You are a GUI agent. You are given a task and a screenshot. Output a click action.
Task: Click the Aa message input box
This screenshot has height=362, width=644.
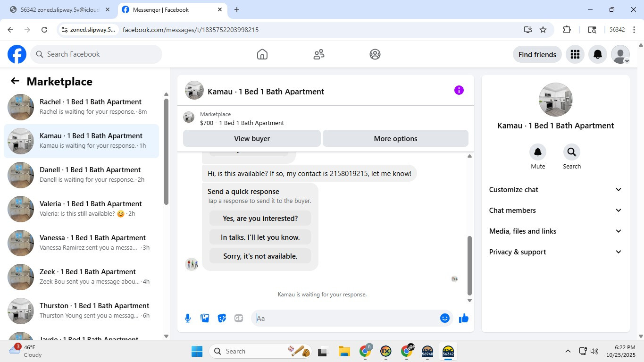pyautogui.click(x=346, y=318)
